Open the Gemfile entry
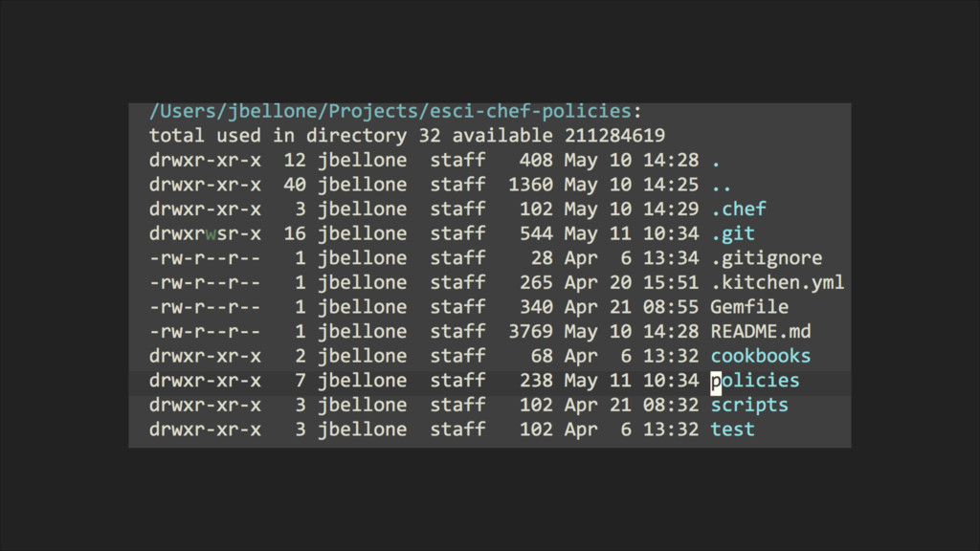This screenshot has width=980, height=551. coord(749,307)
